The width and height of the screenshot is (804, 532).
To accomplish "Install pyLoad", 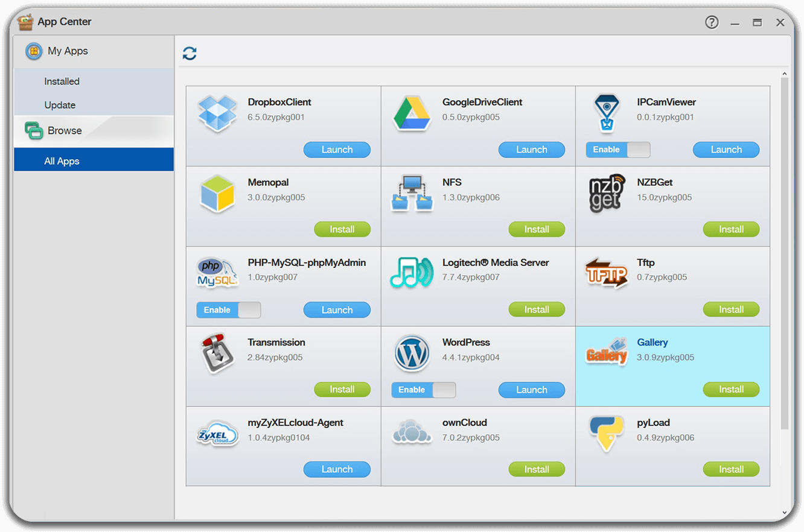I will (731, 469).
